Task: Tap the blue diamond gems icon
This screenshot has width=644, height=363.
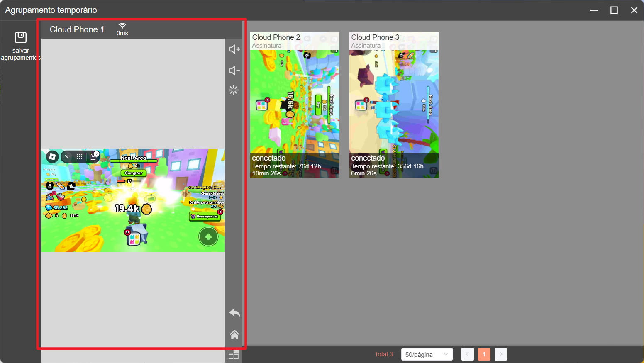Action: pos(49,207)
